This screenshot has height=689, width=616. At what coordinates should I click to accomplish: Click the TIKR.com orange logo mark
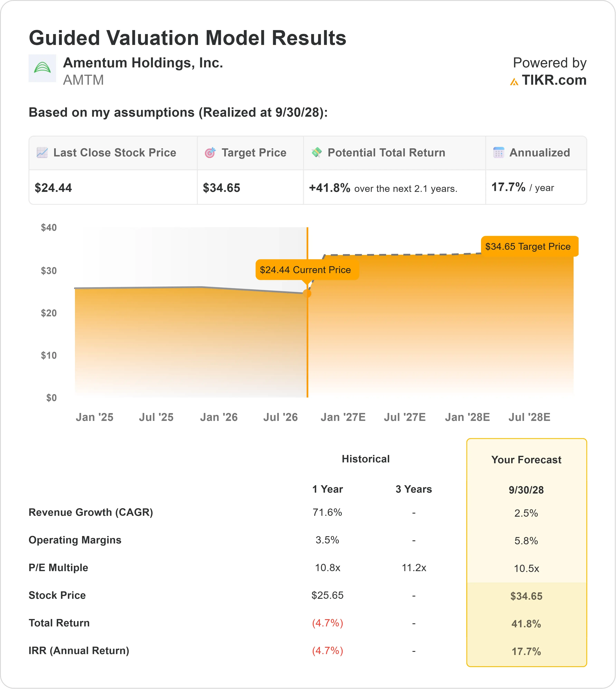pyautogui.click(x=514, y=82)
